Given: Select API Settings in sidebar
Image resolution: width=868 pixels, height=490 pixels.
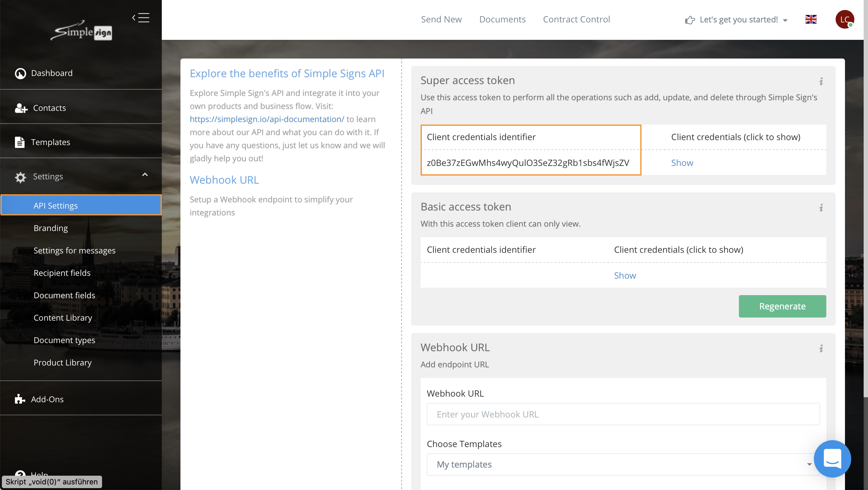Looking at the screenshot, I should coord(81,205).
